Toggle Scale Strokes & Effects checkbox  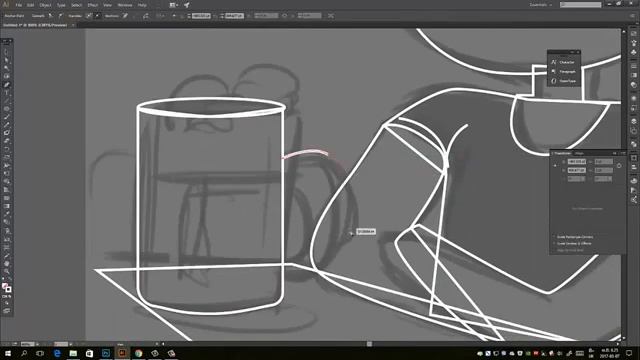pyautogui.click(x=554, y=243)
